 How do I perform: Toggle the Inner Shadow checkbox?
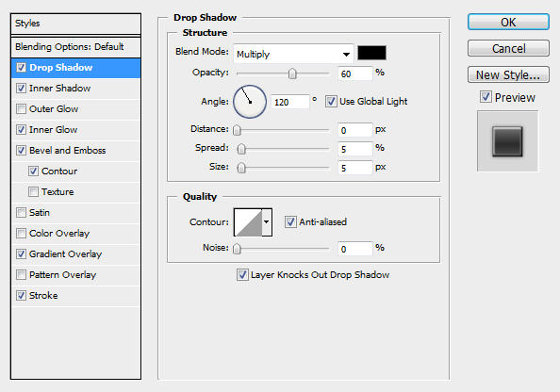pyautogui.click(x=21, y=89)
